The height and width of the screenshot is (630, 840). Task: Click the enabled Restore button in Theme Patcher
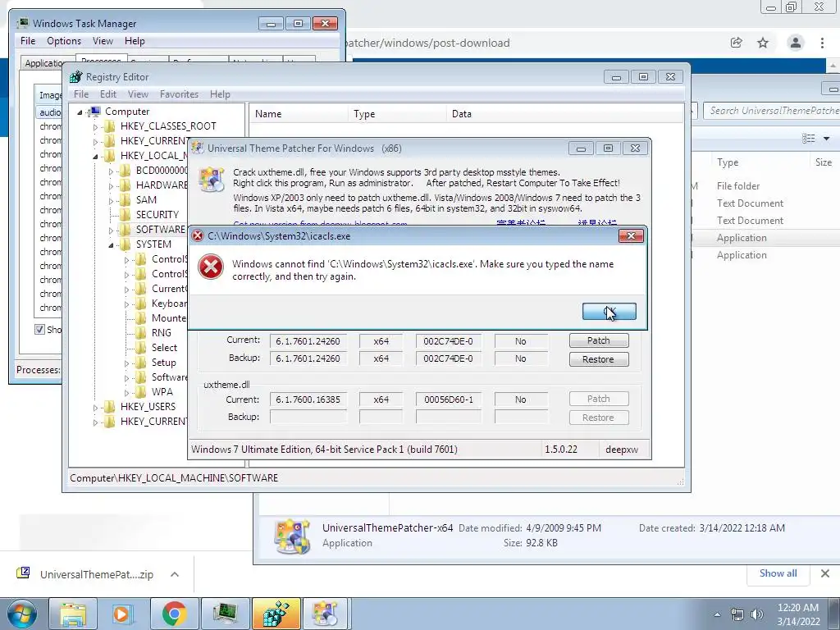[x=598, y=359]
